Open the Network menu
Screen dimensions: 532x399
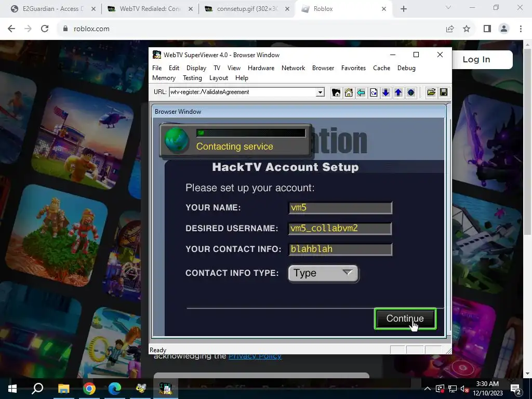[x=293, y=68]
